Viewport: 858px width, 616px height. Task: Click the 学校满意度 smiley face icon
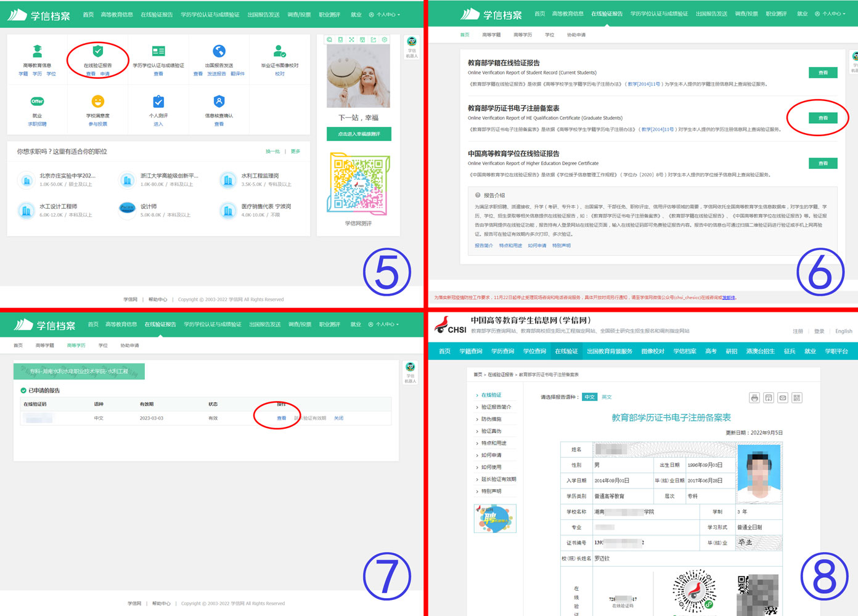[x=97, y=102]
